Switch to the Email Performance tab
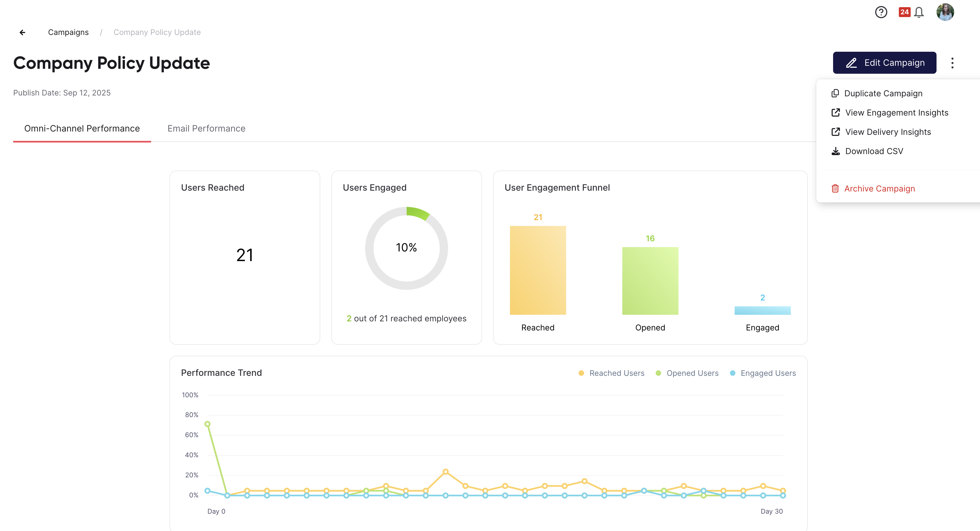This screenshot has width=980, height=531. coord(206,128)
